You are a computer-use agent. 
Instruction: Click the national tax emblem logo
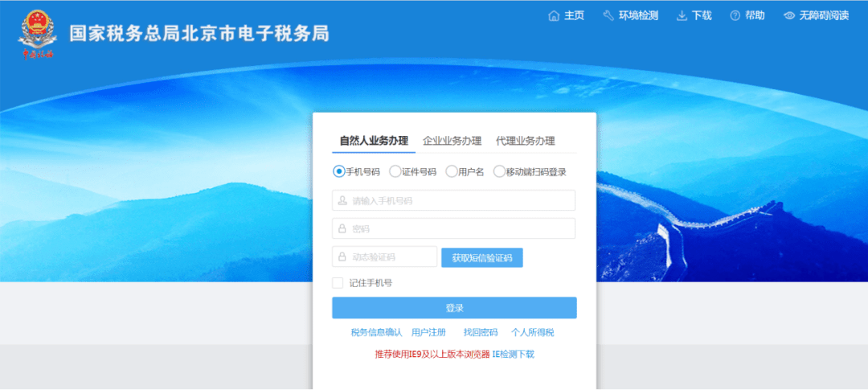tap(37, 33)
